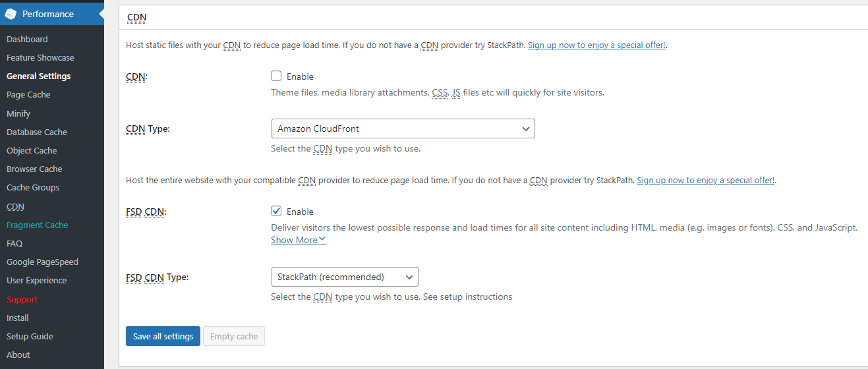
Task: Expand the Show More description link
Action: click(299, 240)
